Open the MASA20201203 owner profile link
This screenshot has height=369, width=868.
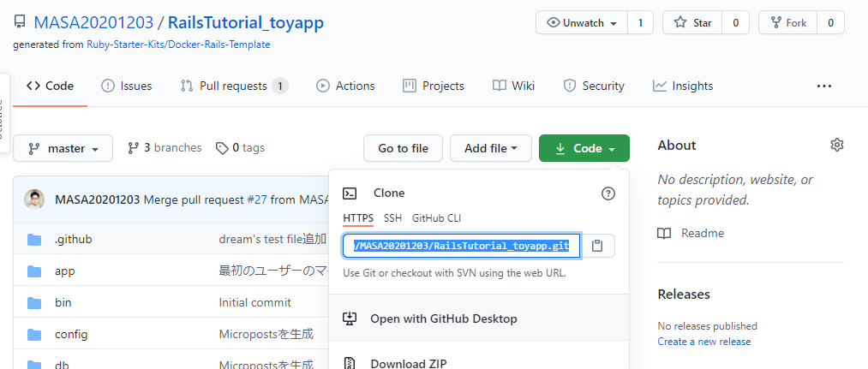93,22
